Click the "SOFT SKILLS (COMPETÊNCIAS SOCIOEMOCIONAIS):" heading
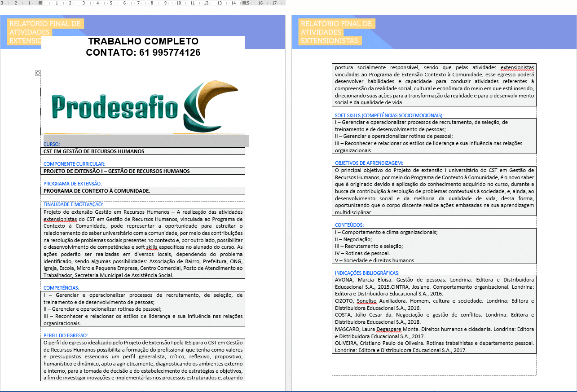Screen dimensions: 577x392 389,115
